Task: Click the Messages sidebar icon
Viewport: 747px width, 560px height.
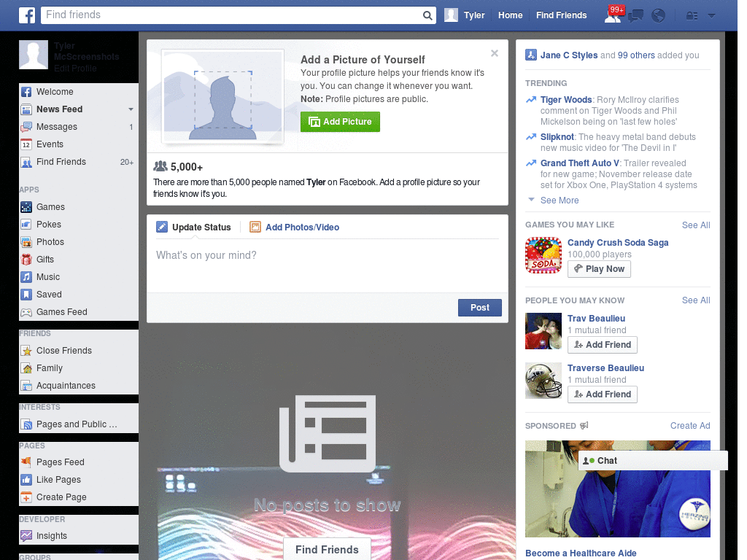Action: pos(26,127)
